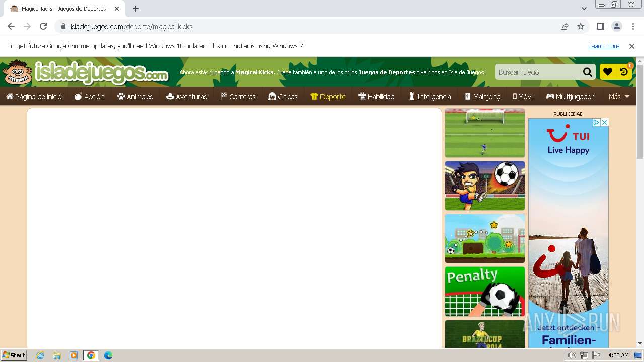
Task: Click the Learn more link
Action: tap(604, 46)
